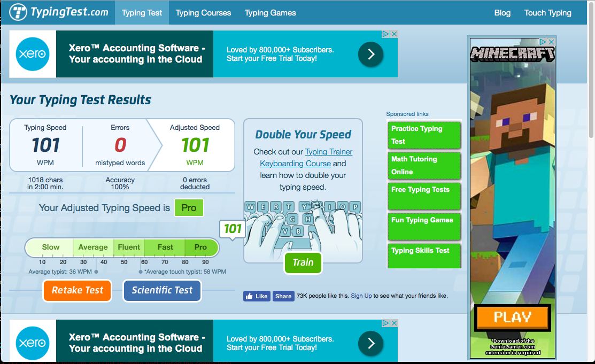Click the Facebook Like button
595x364 pixels.
tap(257, 296)
